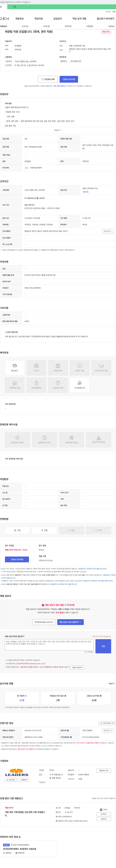Click the 고용24 입사지원 button under 접수 마감일
116x868 pixels.
(x=17, y=559)
